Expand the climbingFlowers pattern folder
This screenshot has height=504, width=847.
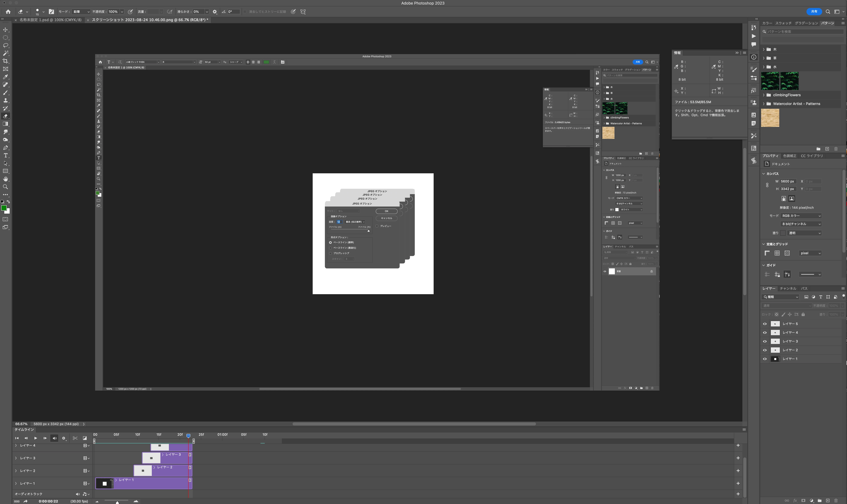click(764, 95)
